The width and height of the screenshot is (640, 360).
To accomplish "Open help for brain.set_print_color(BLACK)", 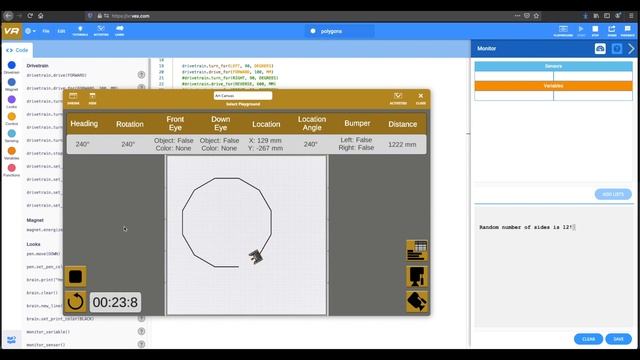I will (141, 318).
